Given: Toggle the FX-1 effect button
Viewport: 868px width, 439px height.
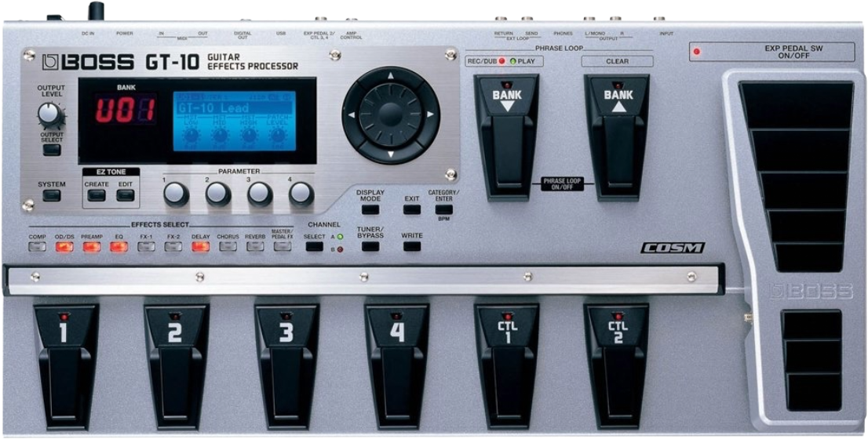Looking at the screenshot, I should (146, 247).
